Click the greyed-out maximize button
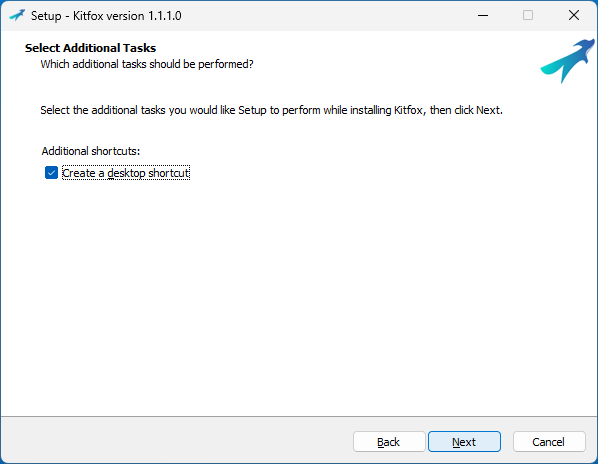The image size is (598, 464). pyautogui.click(x=528, y=16)
